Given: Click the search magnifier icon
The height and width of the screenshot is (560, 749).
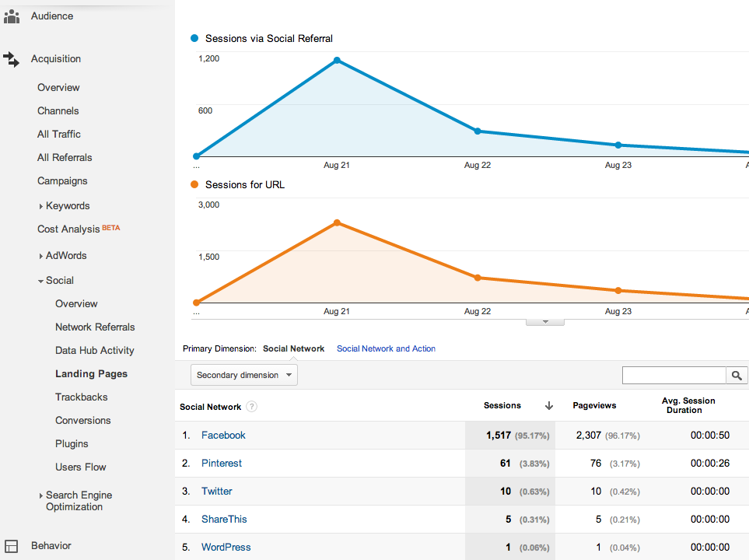Looking at the screenshot, I should coord(736,375).
